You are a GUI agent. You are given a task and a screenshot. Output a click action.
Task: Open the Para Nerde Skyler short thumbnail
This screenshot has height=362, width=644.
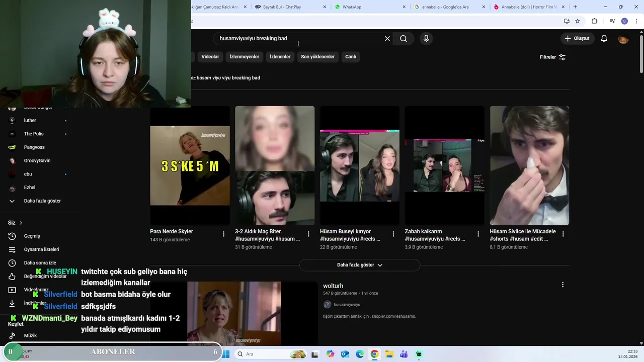[x=190, y=165]
